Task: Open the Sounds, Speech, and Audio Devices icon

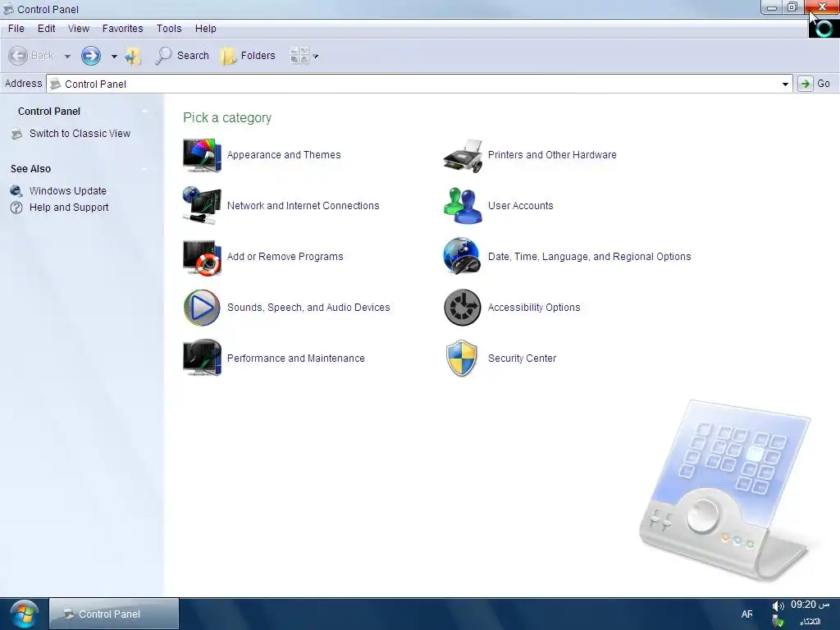Action: tap(202, 308)
